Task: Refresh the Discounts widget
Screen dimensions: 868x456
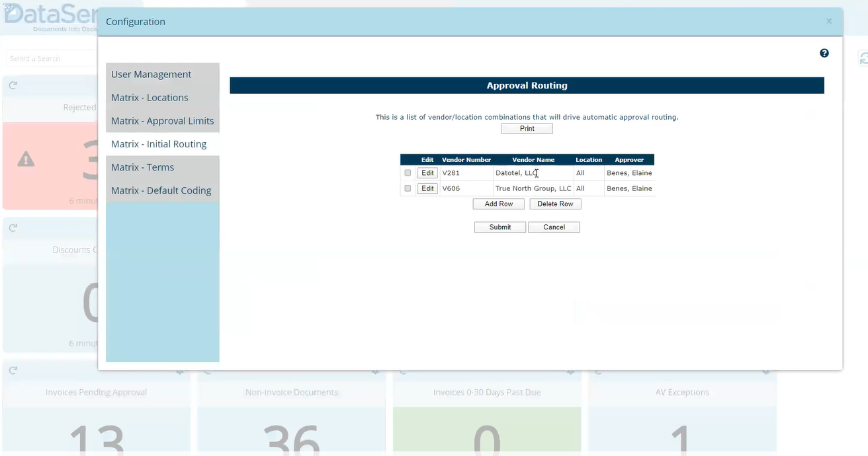Action: (x=12, y=227)
